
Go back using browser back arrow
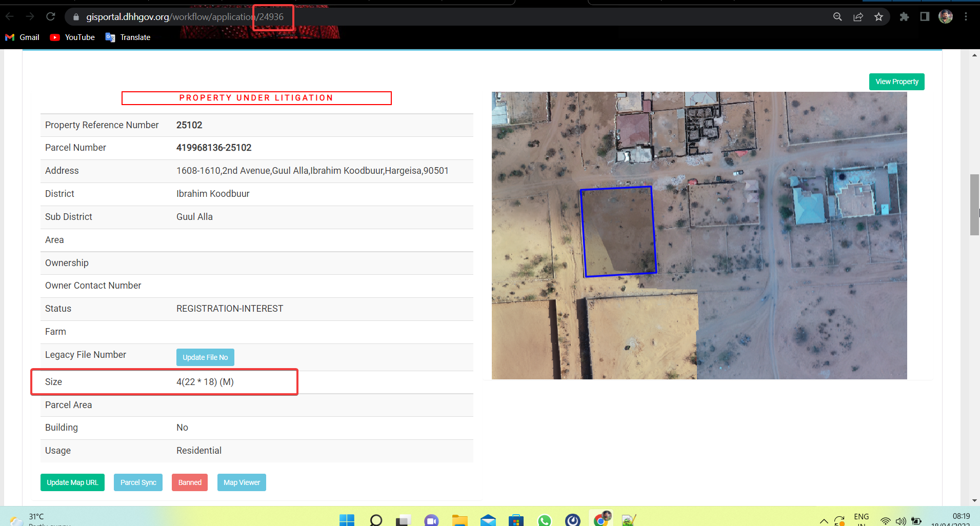[10, 17]
